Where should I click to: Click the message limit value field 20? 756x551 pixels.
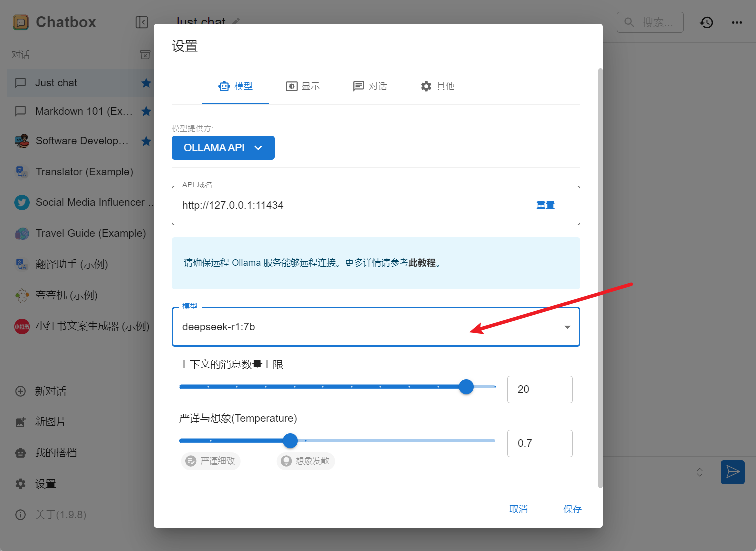click(x=540, y=389)
